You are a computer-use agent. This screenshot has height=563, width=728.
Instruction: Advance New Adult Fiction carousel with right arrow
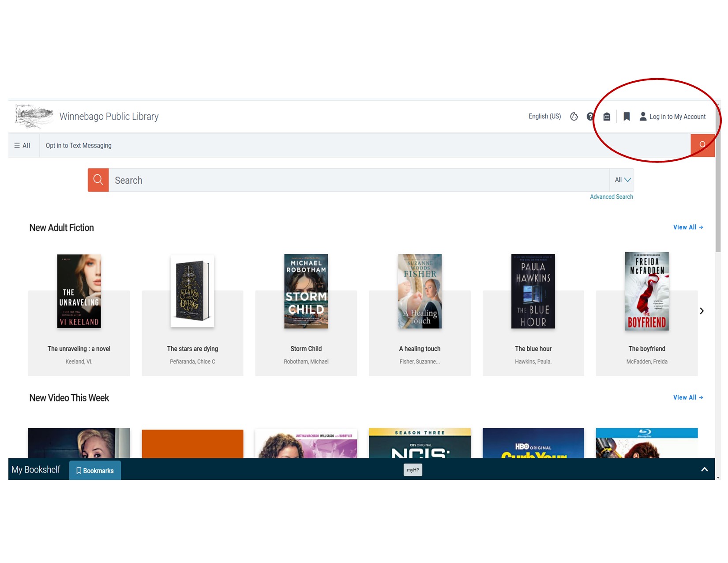[702, 311]
